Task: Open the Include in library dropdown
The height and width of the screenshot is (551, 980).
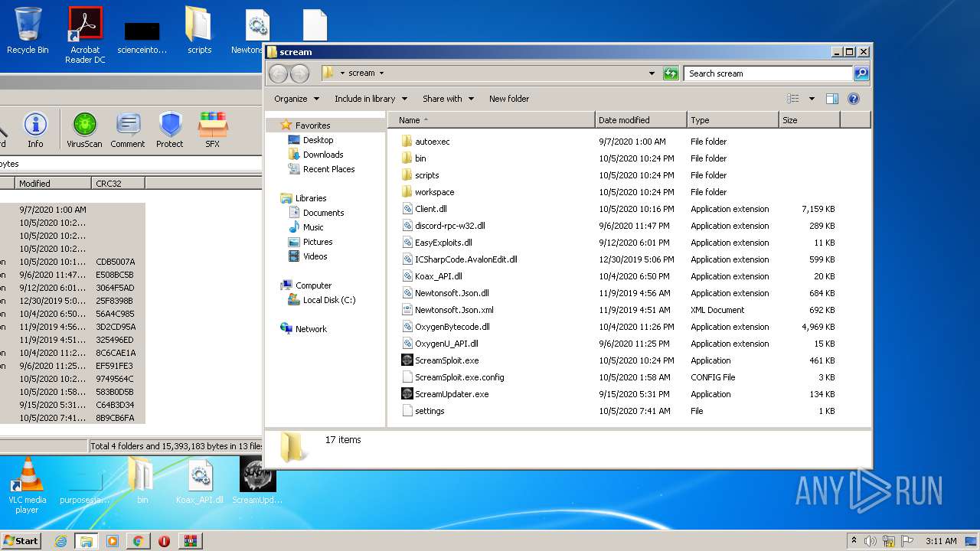Action: click(x=371, y=99)
